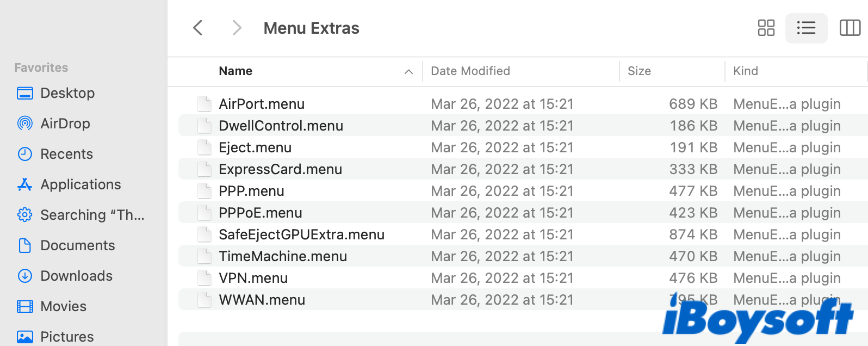868x346 pixels.
Task: Select the TimeMachine.menu file
Action: coord(283,256)
